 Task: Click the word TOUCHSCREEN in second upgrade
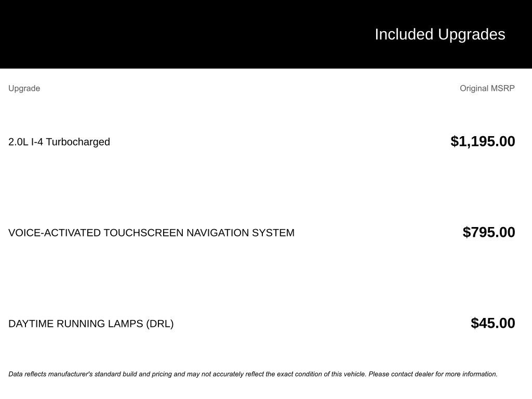(x=143, y=233)
